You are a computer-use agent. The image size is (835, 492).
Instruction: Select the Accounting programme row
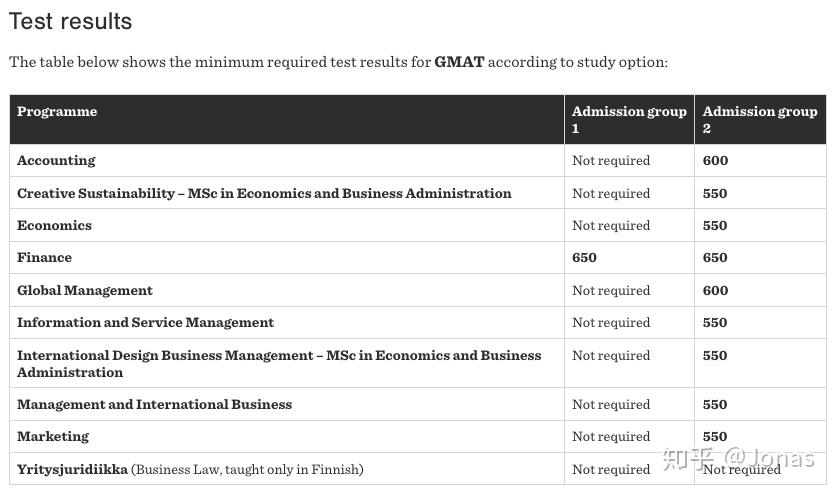pos(418,160)
